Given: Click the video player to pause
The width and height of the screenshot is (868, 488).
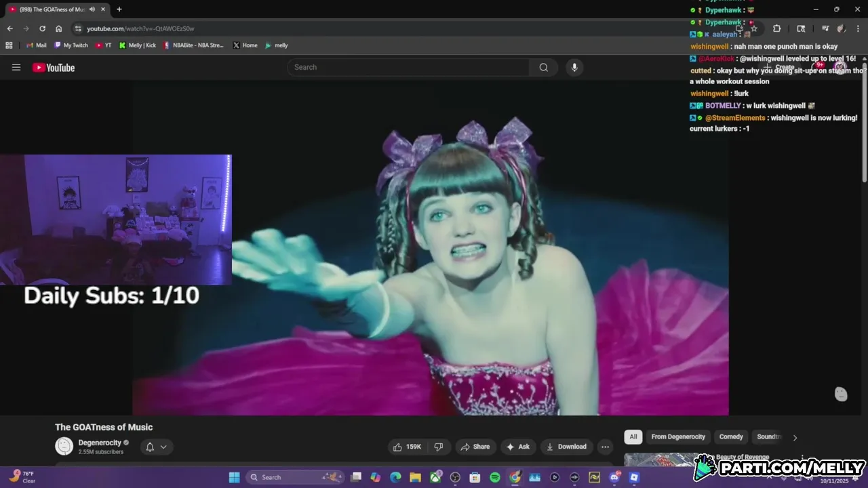Looking at the screenshot, I should (x=431, y=247).
